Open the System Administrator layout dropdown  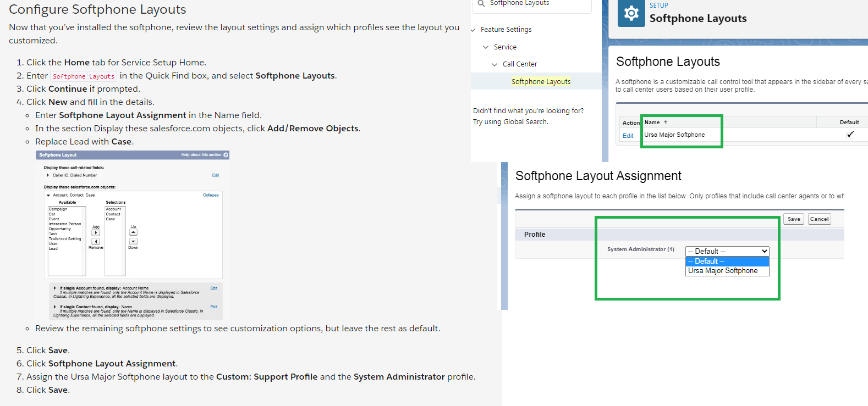[727, 251]
